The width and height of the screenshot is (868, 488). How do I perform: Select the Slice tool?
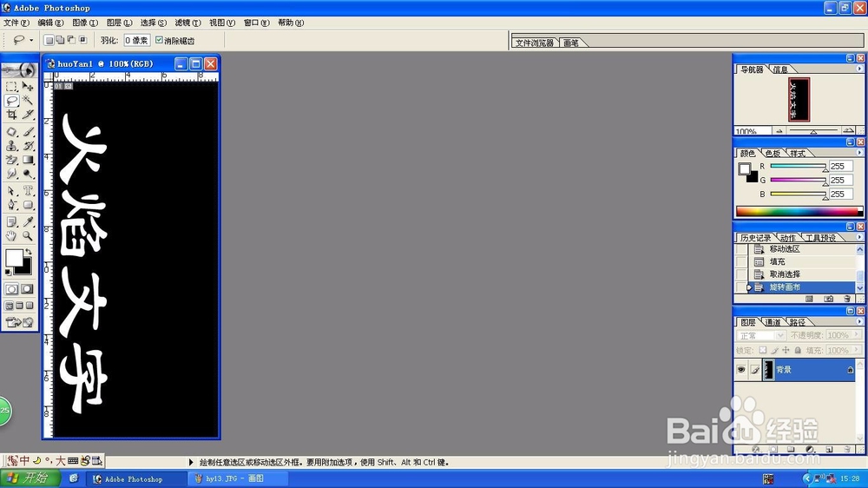(x=28, y=114)
